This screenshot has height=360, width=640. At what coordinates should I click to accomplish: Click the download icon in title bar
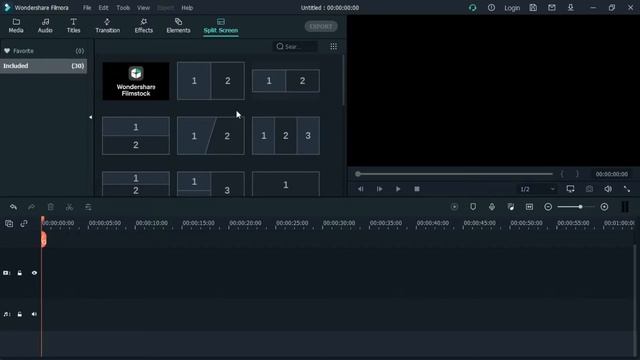pyautogui.click(x=571, y=8)
